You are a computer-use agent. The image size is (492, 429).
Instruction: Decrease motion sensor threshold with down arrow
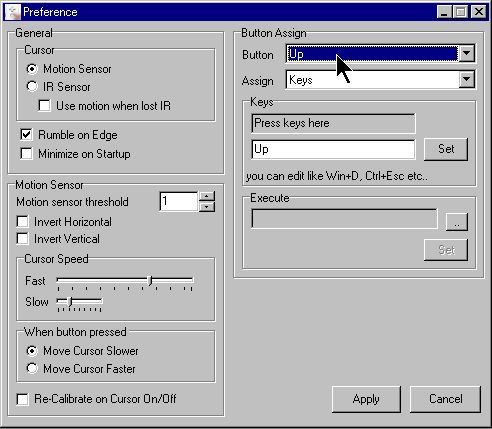207,207
